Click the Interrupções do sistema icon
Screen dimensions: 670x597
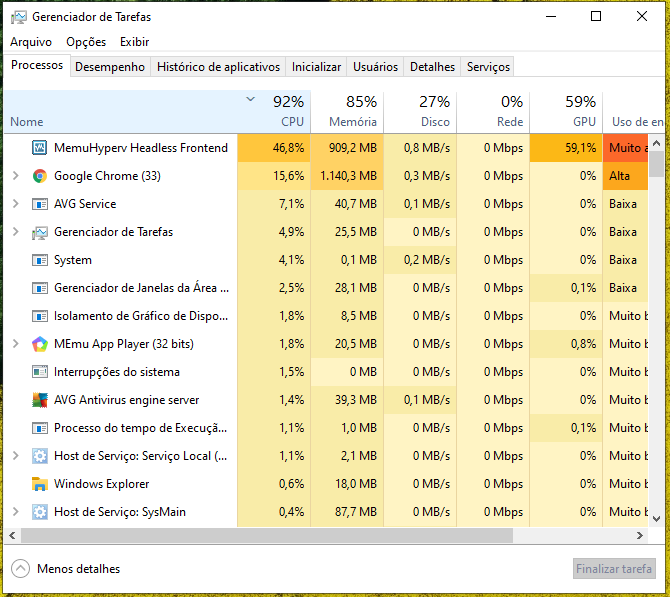[x=40, y=372]
